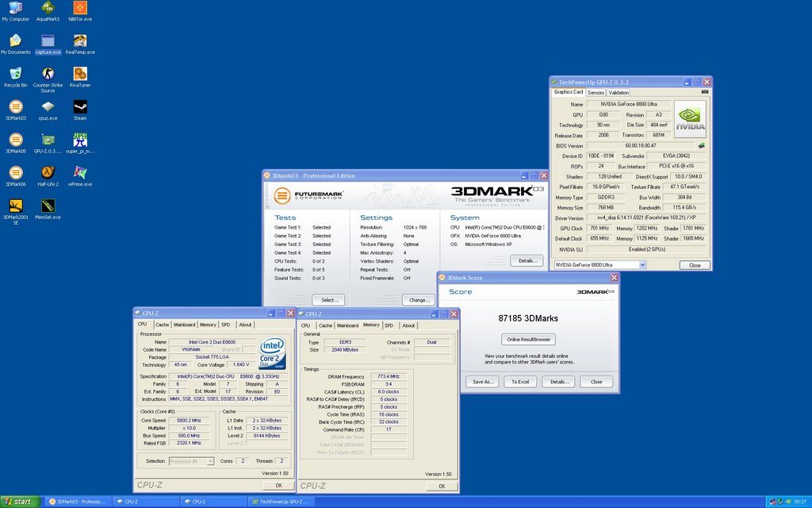
Task: Open the About tab in right CPU-Z window
Action: point(408,325)
